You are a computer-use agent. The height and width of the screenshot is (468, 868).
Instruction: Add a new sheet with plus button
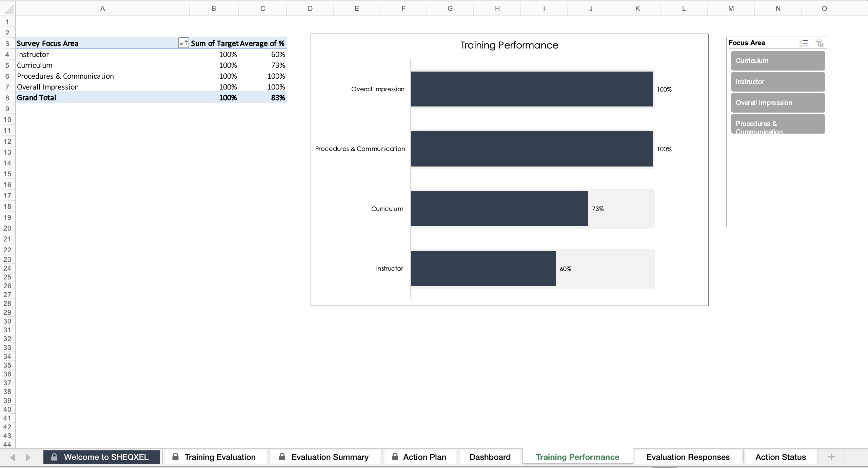tap(831, 457)
